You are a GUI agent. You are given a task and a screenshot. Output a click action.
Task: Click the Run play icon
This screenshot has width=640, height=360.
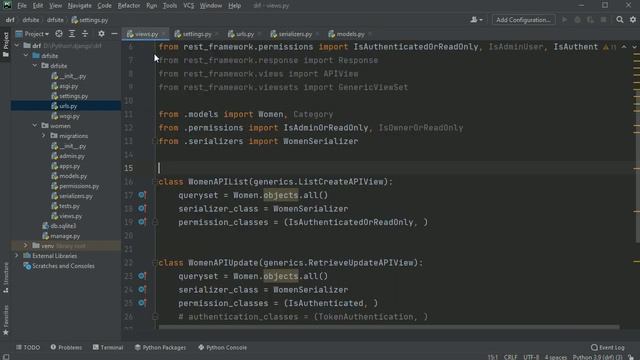(564, 20)
